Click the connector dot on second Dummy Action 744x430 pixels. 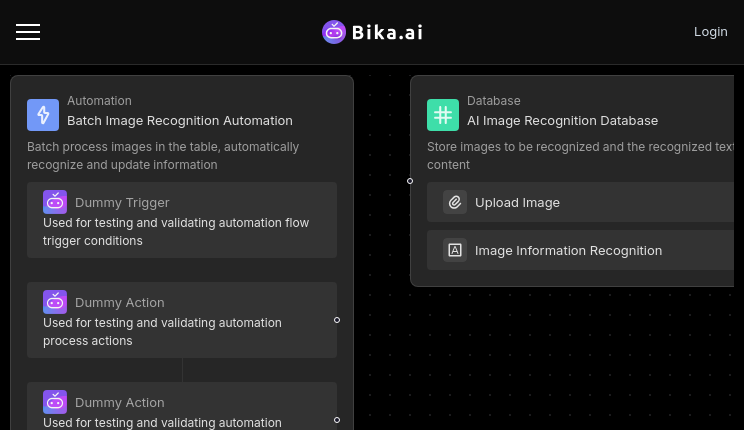[x=337, y=420]
